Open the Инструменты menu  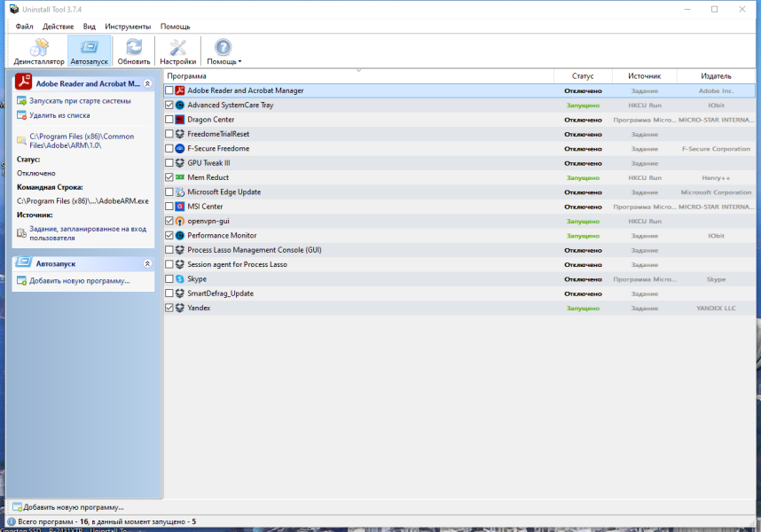[x=128, y=27]
